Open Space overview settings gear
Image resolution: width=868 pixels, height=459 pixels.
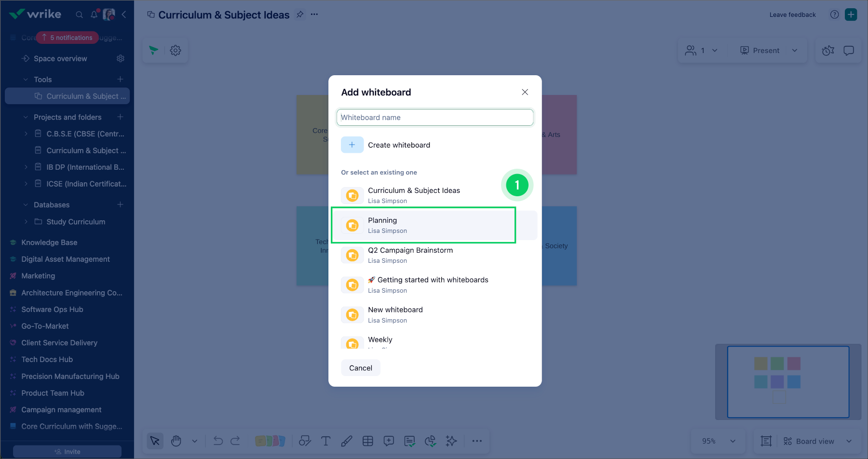click(x=121, y=58)
